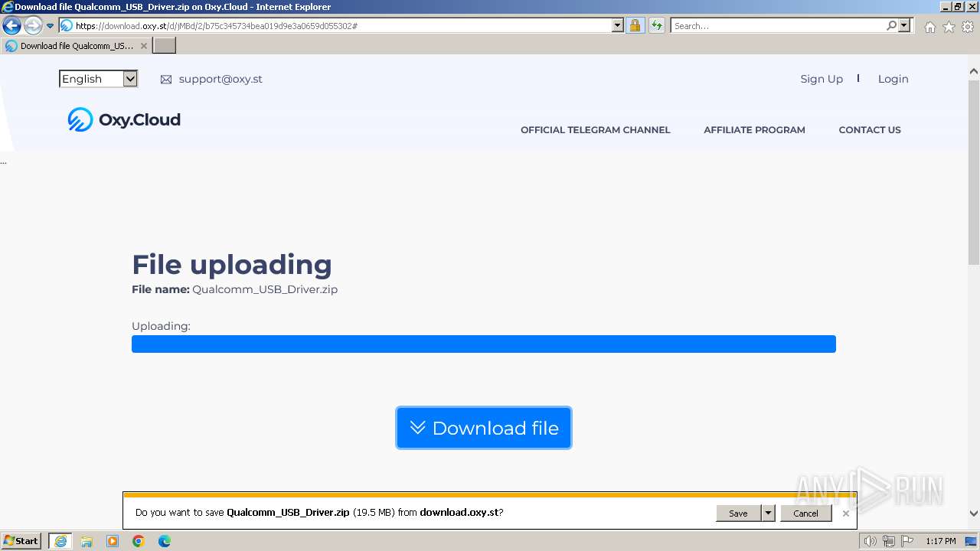Click the 1:17 PM system clock
The image size is (980, 551).
click(x=940, y=541)
